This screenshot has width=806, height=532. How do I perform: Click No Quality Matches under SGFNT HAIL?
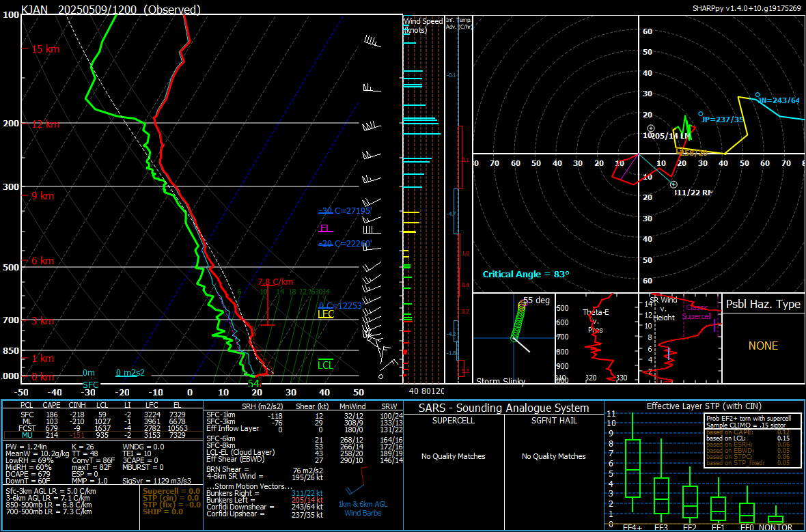553,456
